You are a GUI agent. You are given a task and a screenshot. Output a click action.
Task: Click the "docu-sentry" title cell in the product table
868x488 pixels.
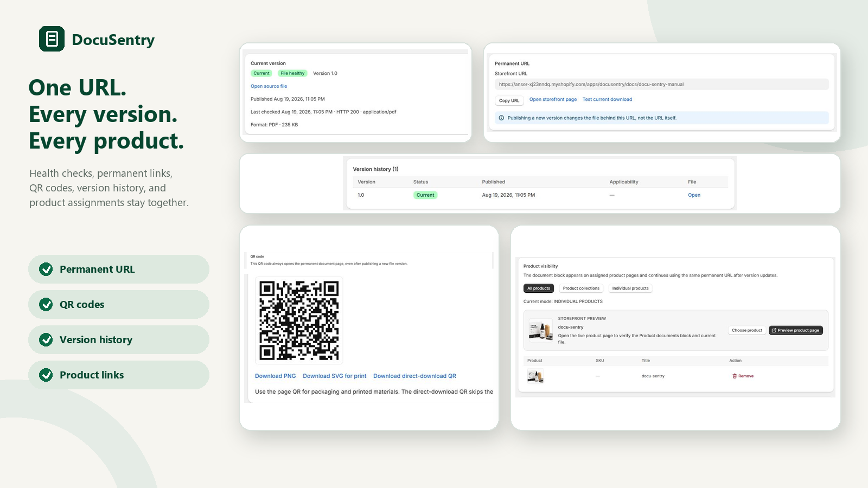pos(653,376)
